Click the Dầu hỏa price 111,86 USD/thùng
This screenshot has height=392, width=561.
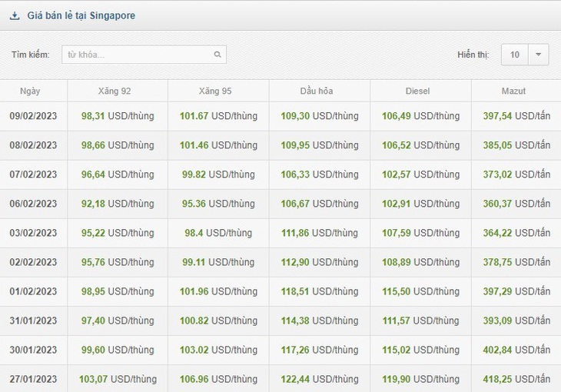320,233
